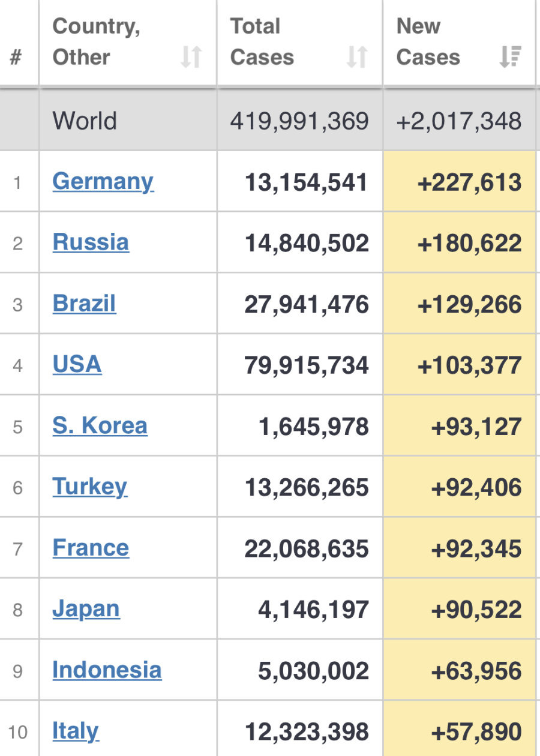Image resolution: width=540 pixels, height=756 pixels.
Task: Click the World total cases value
Action: tap(299, 121)
